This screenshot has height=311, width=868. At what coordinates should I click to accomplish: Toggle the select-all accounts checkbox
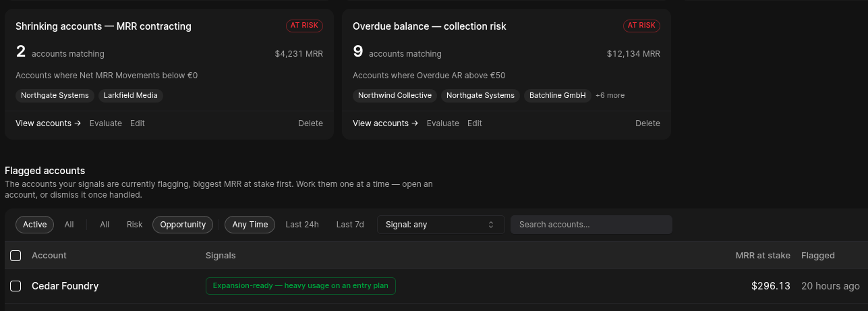tap(16, 256)
